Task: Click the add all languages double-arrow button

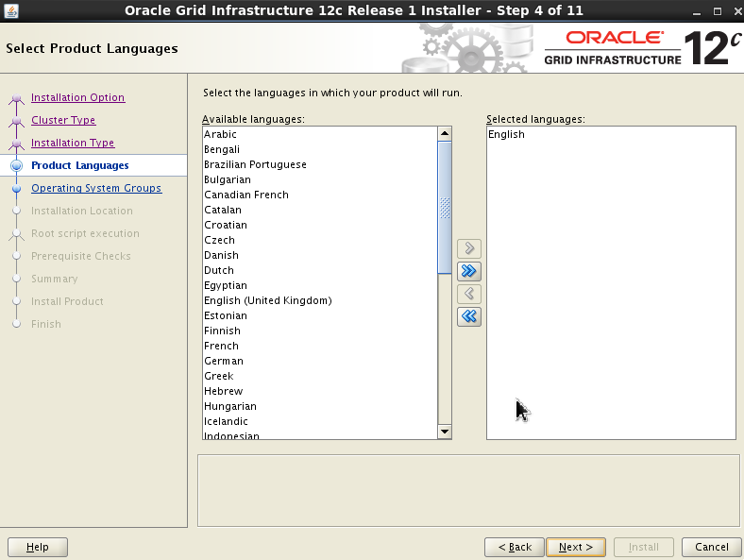Action: click(x=469, y=271)
